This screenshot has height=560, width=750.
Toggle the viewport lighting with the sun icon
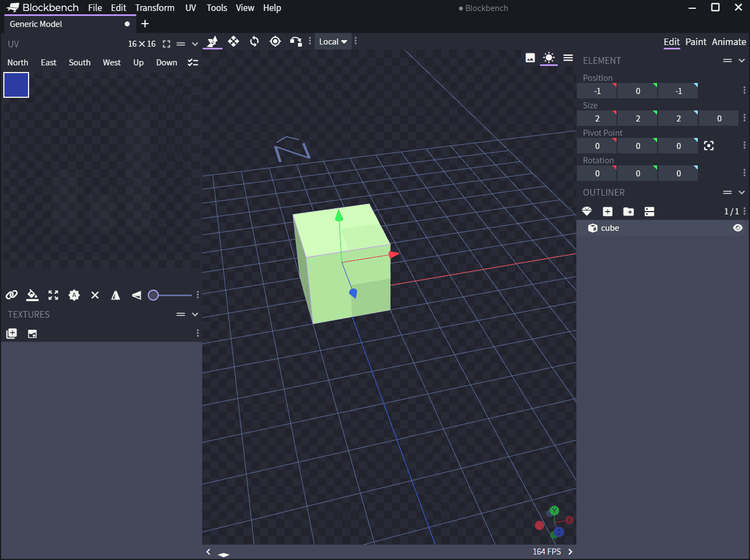tap(548, 58)
